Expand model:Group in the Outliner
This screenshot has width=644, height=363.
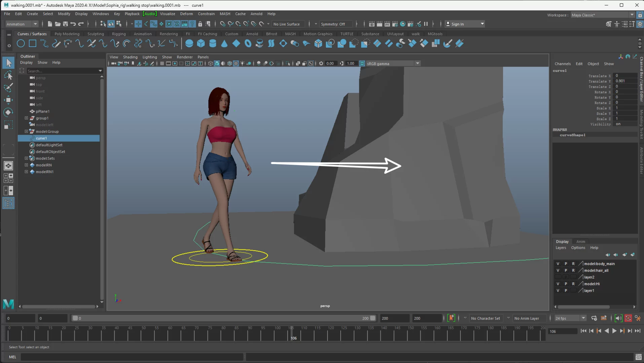[x=26, y=131]
